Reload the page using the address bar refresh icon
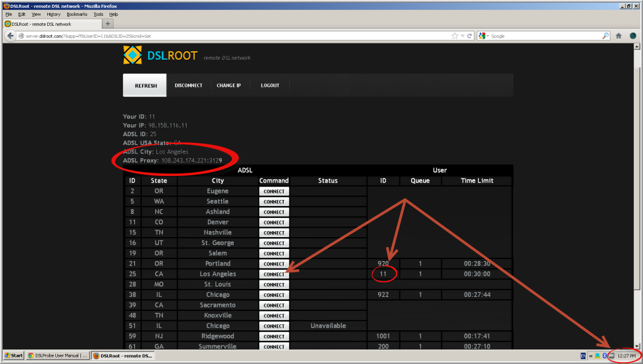Viewport: 643px width, 364px height. tap(470, 36)
